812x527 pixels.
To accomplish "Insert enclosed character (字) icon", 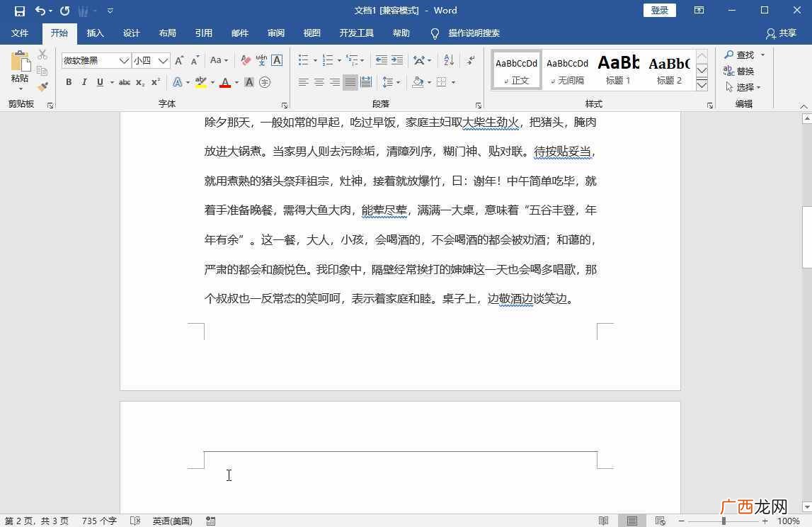I will [265, 82].
